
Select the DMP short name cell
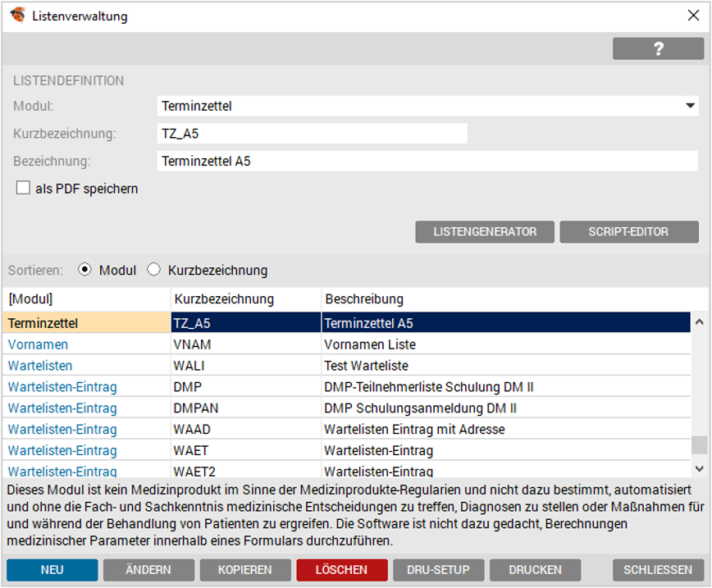point(245,387)
